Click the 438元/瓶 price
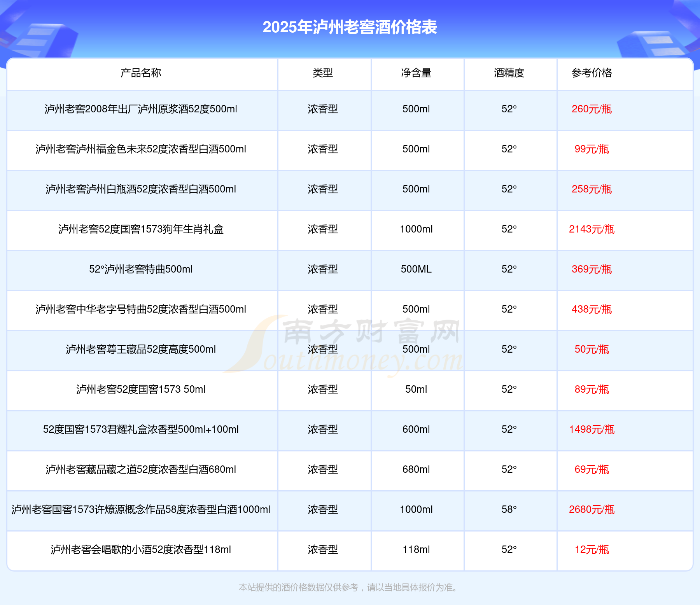 592,309
